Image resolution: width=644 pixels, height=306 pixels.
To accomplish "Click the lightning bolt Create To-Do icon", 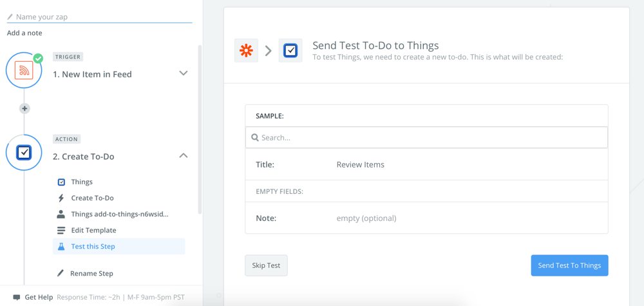I will 61,198.
